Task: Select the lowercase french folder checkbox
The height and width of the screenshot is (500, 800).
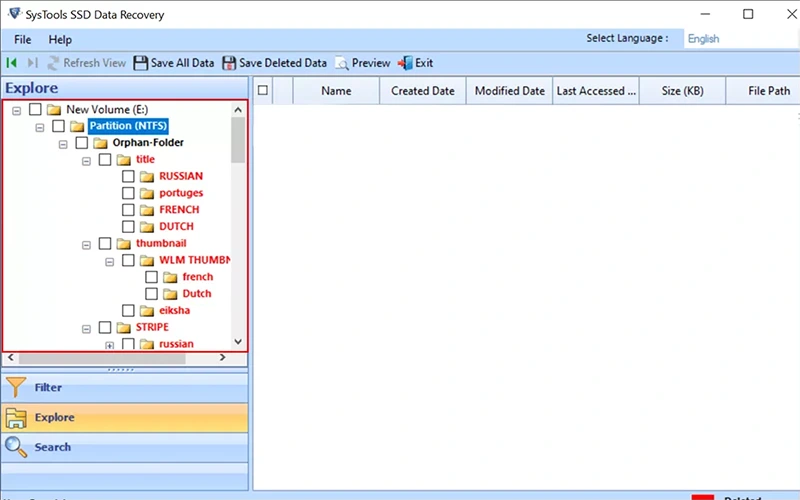Action: pos(152,277)
